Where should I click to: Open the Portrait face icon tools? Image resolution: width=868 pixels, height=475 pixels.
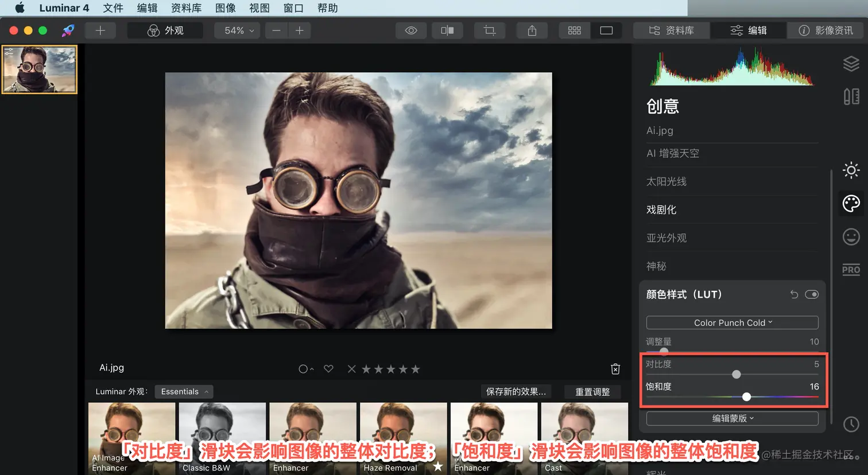(851, 236)
